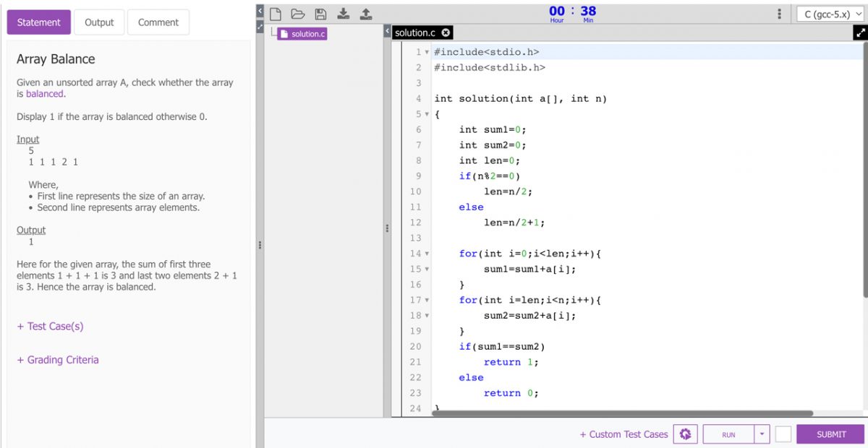The height and width of the screenshot is (448, 868).
Task: Expand the editor to fullscreen
Action: (x=860, y=33)
